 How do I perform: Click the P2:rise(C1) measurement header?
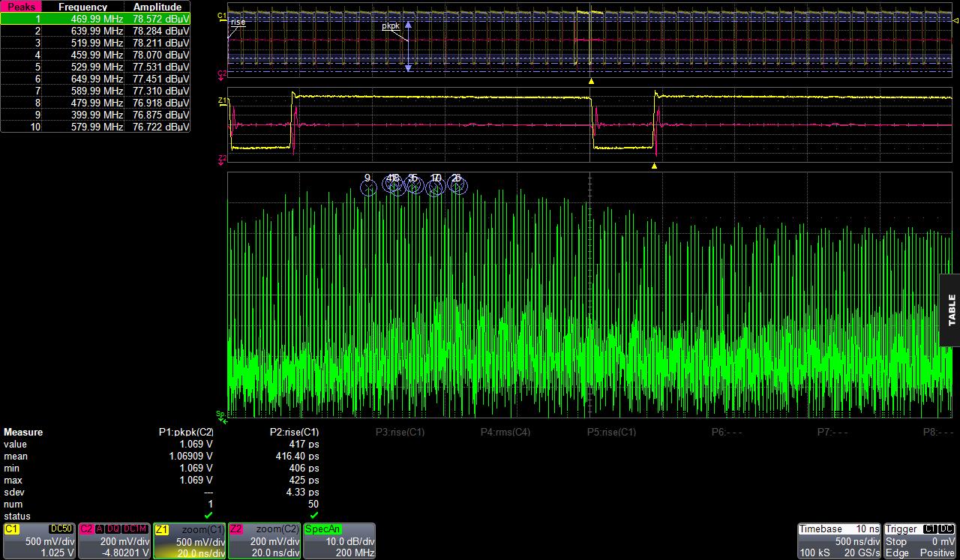(x=294, y=432)
